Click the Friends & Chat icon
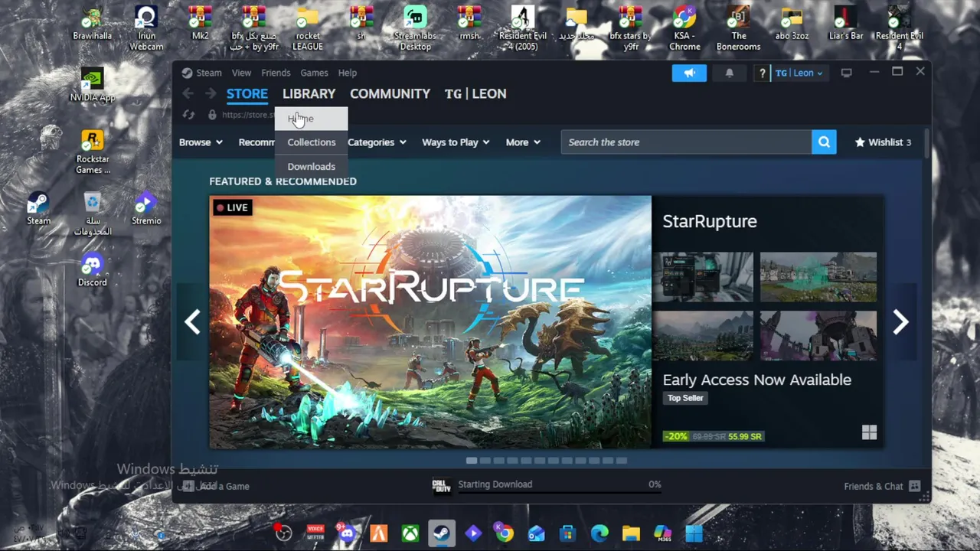The height and width of the screenshot is (551, 980). pos(914,486)
